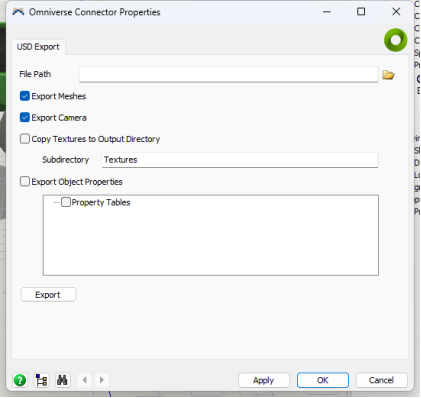Uncheck Export Camera checkbox
Screen dimensions: 421x398
click(x=25, y=118)
